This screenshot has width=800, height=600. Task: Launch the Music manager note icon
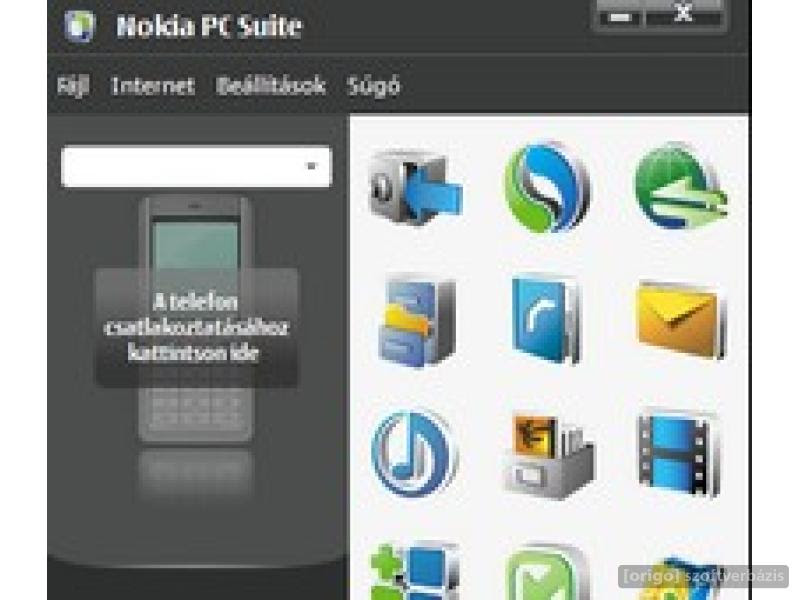pos(415,453)
